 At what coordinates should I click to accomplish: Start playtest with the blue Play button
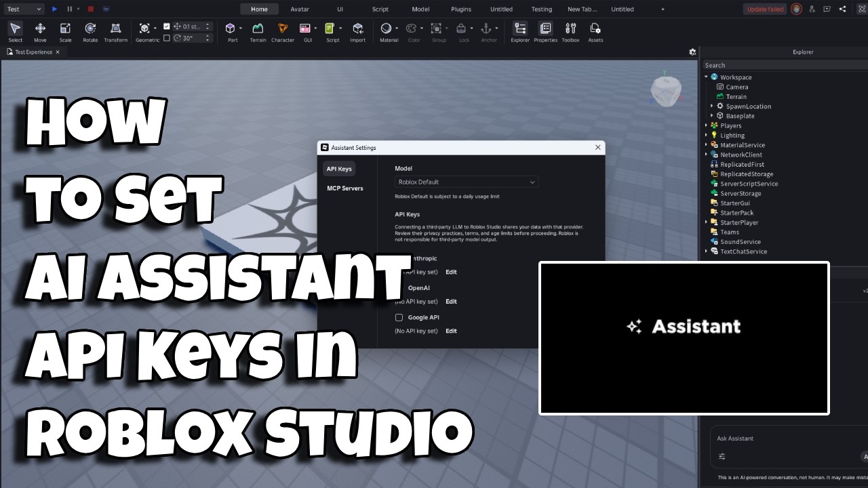[55, 9]
